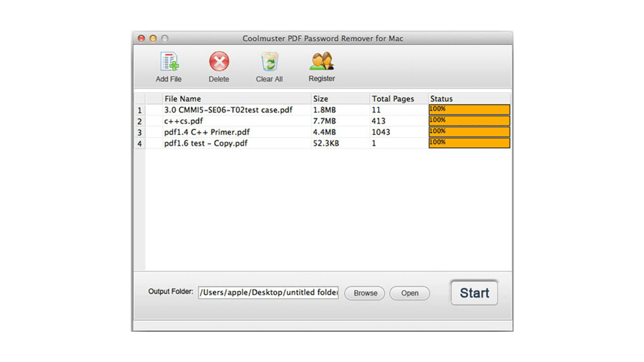Click the 413 total pages cell
The width and height of the screenshot is (644, 362).
click(399, 121)
